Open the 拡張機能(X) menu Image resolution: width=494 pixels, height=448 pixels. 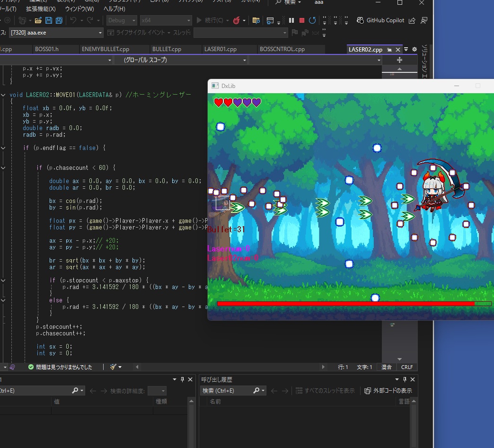pyautogui.click(x=41, y=9)
